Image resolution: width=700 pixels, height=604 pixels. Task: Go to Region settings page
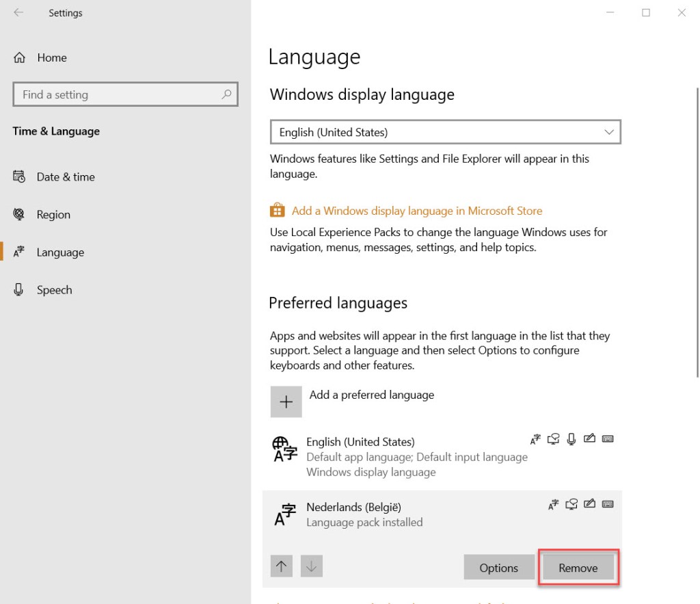[53, 214]
